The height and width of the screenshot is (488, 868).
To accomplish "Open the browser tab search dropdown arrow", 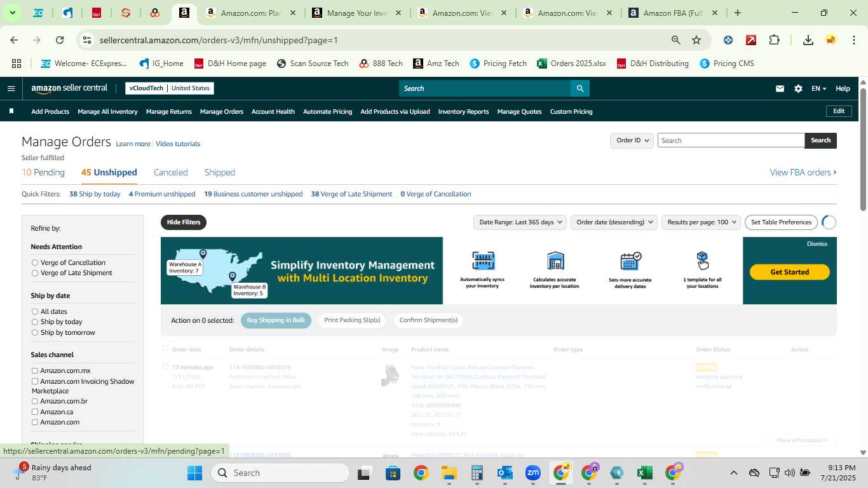I will [12, 13].
